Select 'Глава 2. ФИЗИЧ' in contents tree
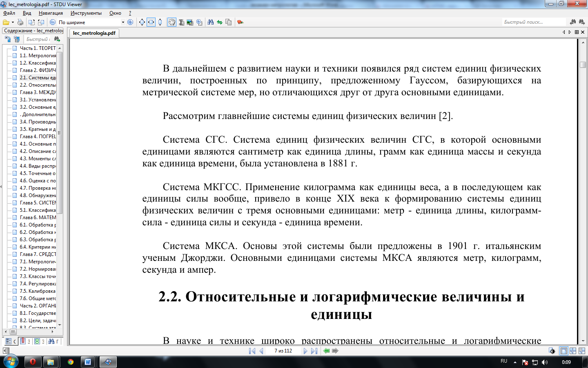The image size is (588, 368). (38, 70)
